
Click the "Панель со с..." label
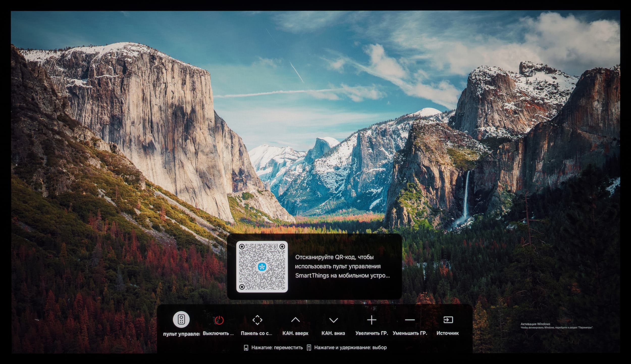click(x=256, y=333)
